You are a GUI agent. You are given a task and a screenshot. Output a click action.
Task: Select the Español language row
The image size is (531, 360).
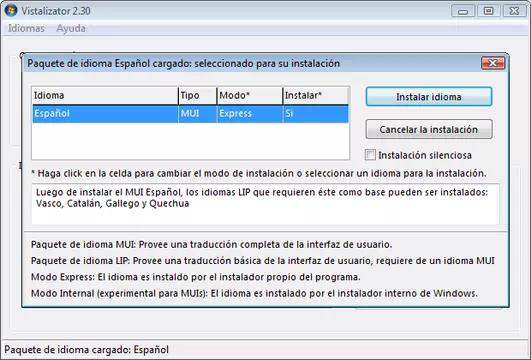coord(190,114)
